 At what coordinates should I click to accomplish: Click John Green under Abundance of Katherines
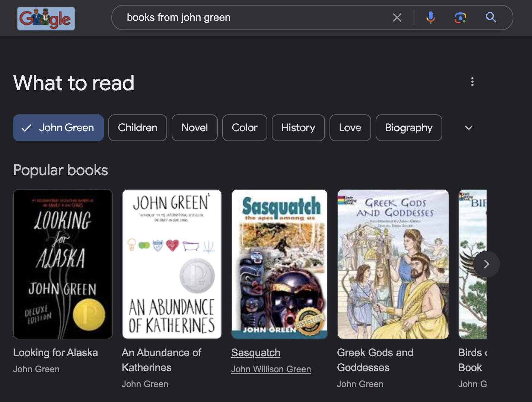145,384
